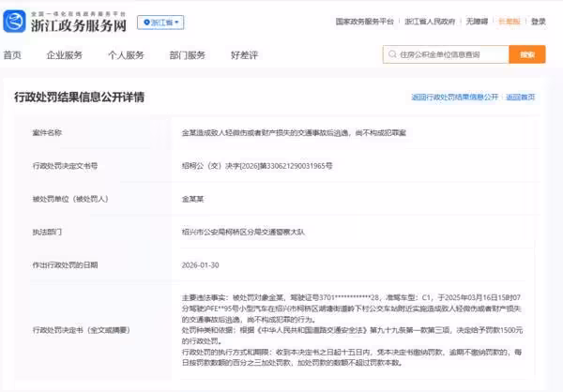Follow the 国家政务服务平台 link

(x=364, y=22)
